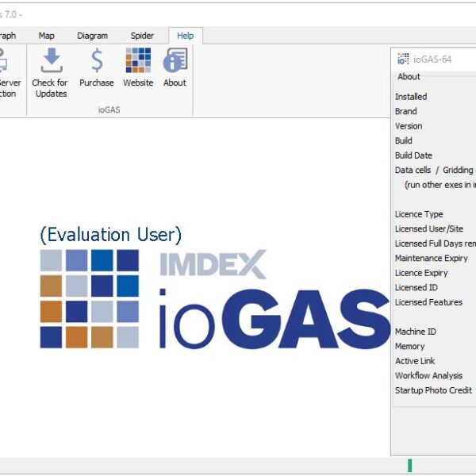The width and height of the screenshot is (476, 476).
Task: Click the Build Date label
Action: [413, 155]
